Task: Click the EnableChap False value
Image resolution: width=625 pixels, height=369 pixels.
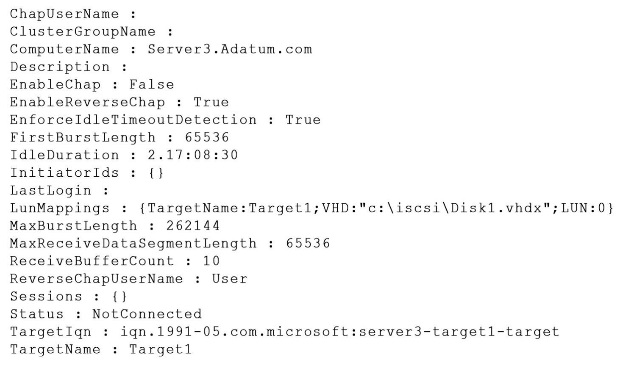Action: pyautogui.click(x=151, y=84)
